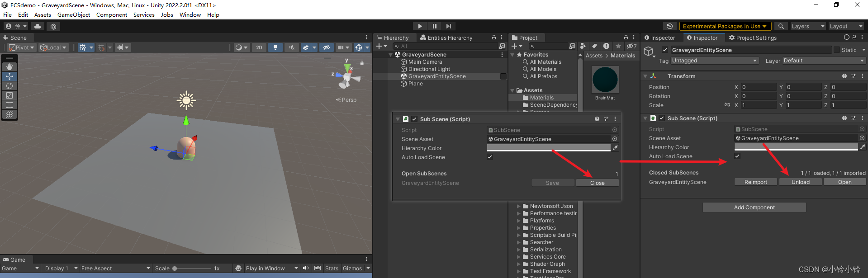Toggle the Scene view gizmos globe icon
The image size is (868, 278).
[359, 47]
